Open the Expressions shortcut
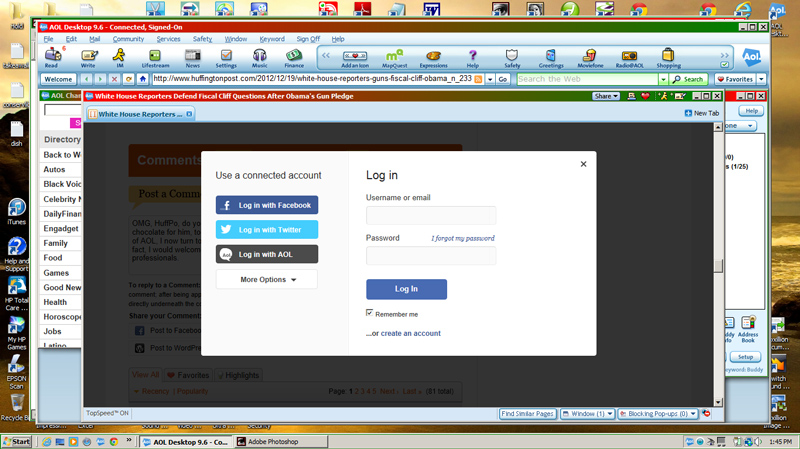The image size is (800, 449). coord(433,58)
